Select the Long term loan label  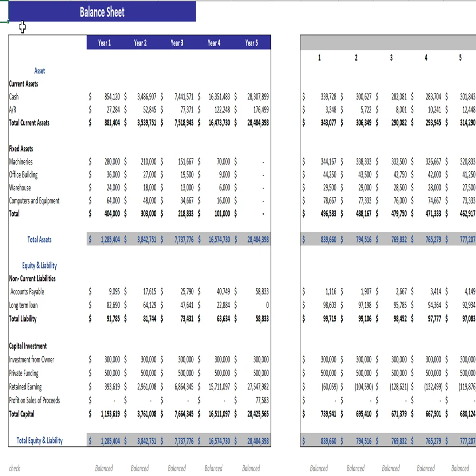click(x=23, y=305)
